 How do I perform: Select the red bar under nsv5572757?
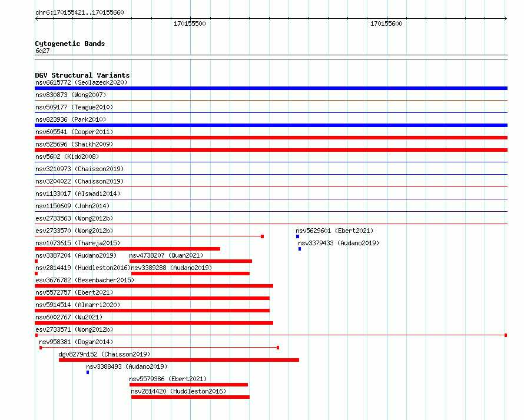(152, 298)
